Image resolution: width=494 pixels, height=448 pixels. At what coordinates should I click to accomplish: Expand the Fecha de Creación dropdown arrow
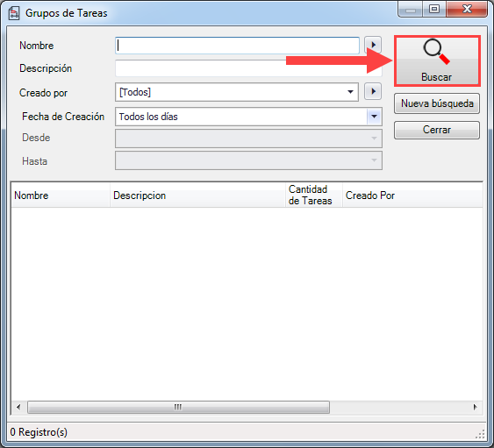pyautogui.click(x=375, y=117)
